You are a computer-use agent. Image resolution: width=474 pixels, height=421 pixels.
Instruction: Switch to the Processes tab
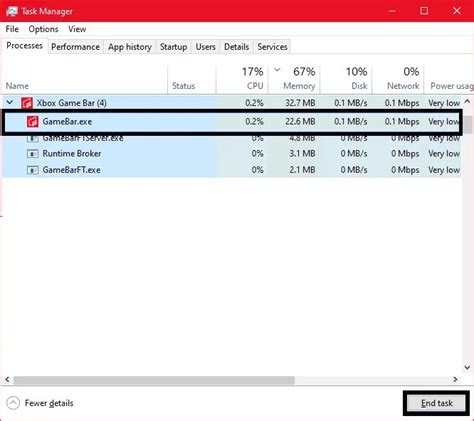pos(24,46)
